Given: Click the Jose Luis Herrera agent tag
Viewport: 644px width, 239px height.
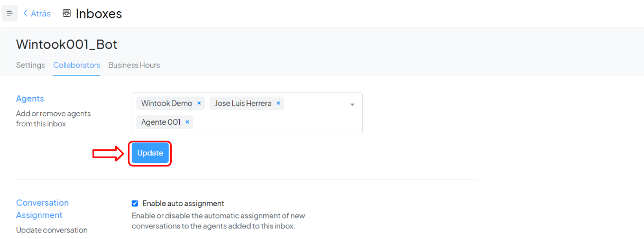Looking at the screenshot, I should click(243, 104).
